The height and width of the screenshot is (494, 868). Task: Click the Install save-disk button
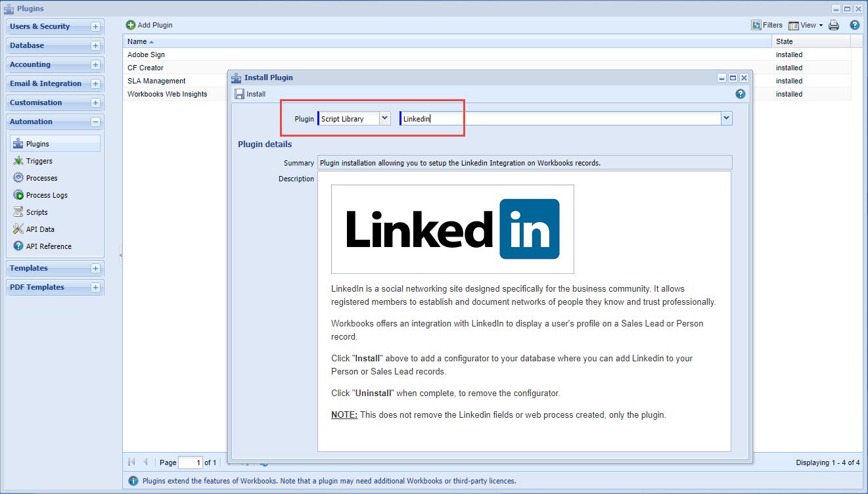pyautogui.click(x=250, y=94)
